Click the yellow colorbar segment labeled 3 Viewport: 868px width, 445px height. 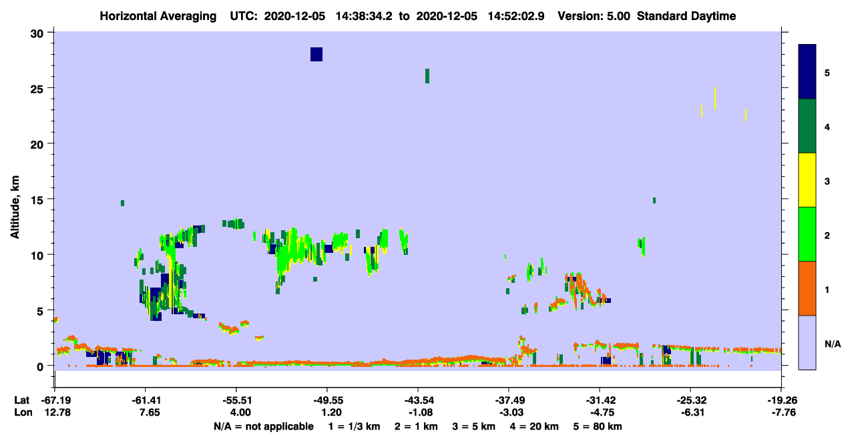point(807,180)
